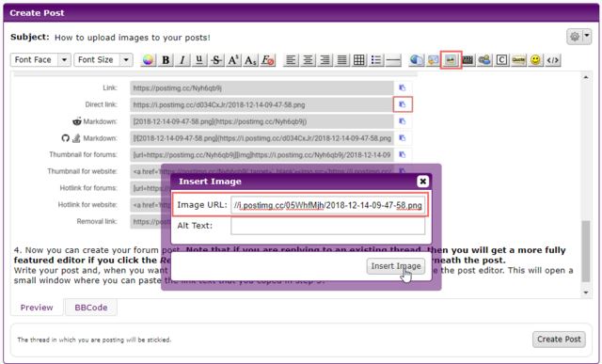
Task: Toggle underline formatting
Action: [x=199, y=60]
